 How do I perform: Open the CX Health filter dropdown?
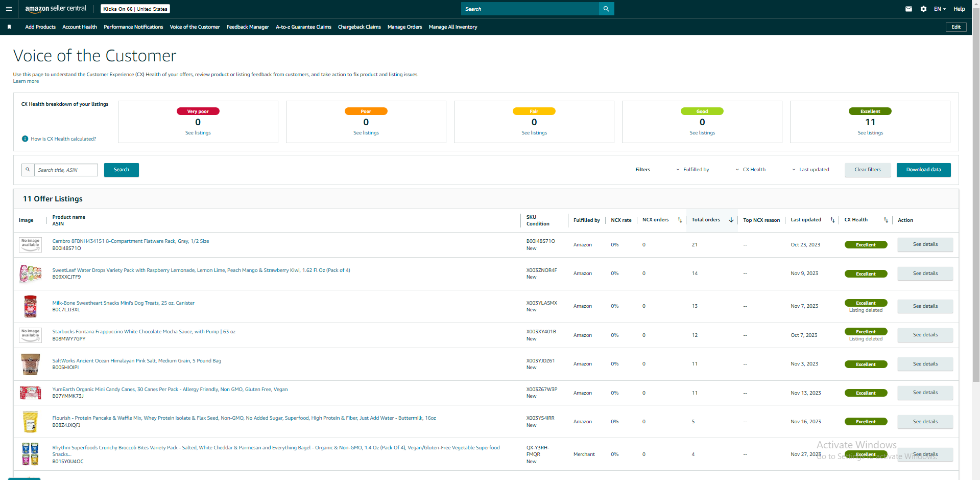[750, 170]
